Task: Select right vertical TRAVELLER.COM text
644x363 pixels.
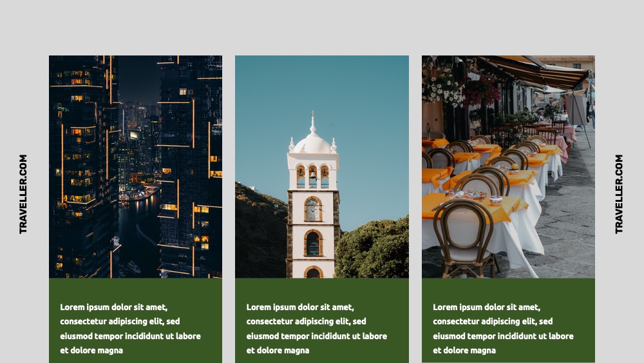Action: click(x=619, y=194)
